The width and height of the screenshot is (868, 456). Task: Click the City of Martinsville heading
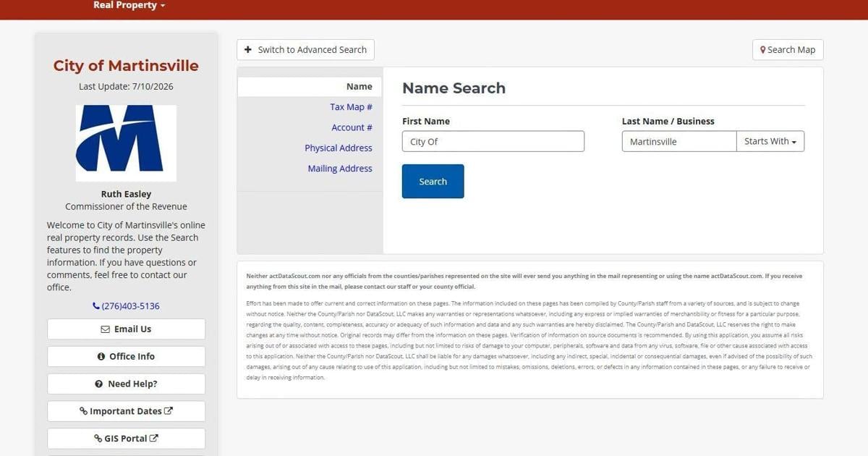126,66
